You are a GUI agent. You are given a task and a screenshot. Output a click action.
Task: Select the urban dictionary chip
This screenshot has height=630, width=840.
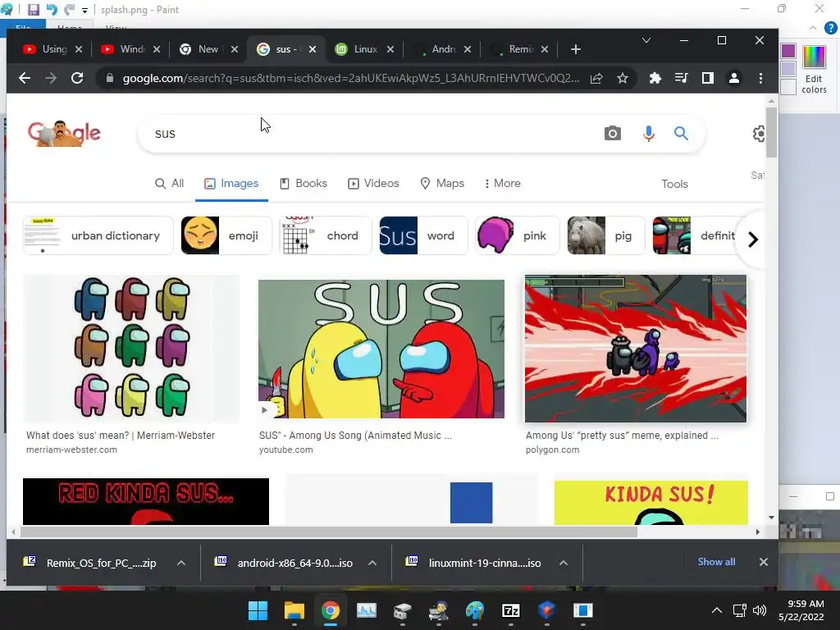click(x=98, y=235)
